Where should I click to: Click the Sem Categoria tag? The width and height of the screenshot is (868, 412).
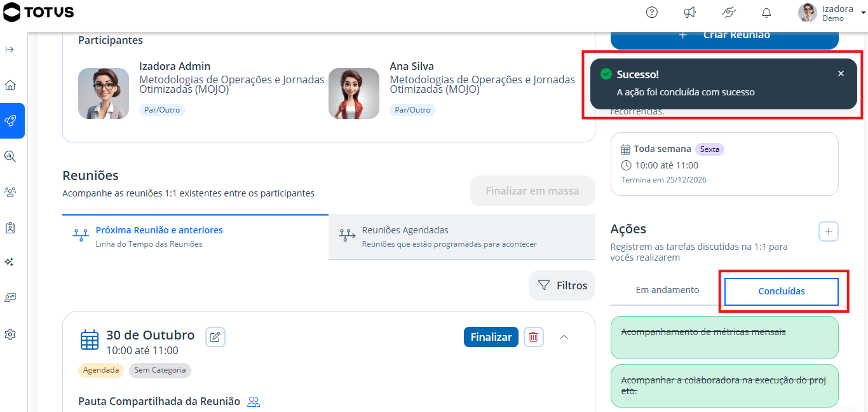coord(160,370)
